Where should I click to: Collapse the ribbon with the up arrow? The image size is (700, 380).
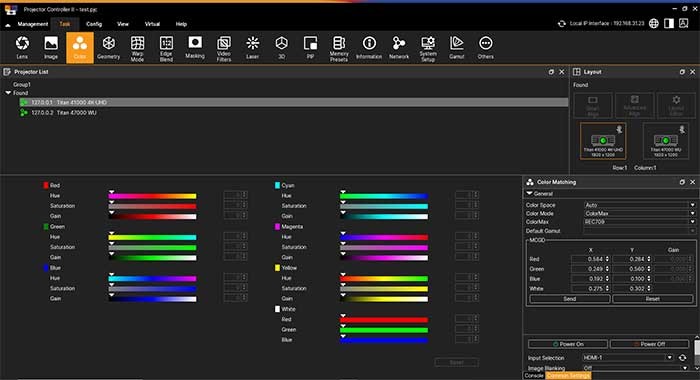[x=8, y=25]
